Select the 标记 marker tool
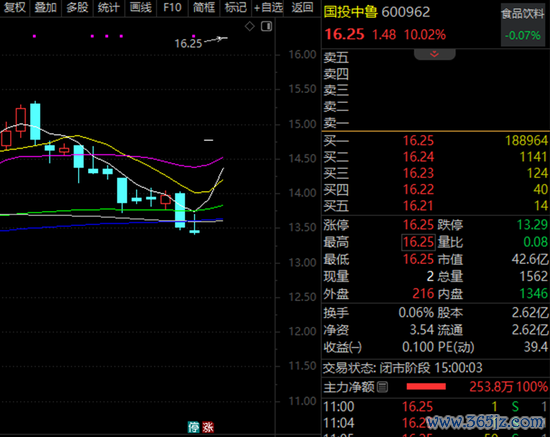The width and height of the screenshot is (550, 437). pyautogui.click(x=235, y=7)
